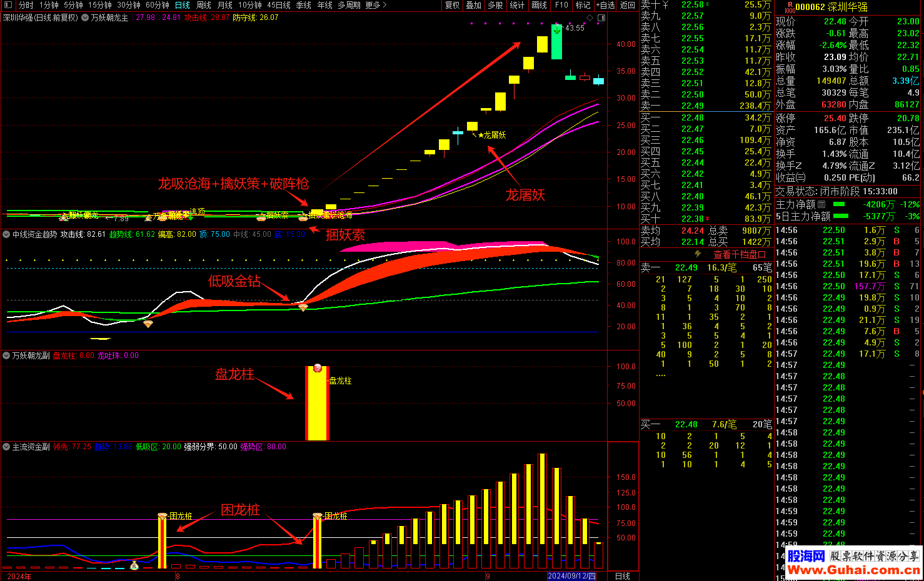Click the panel layout icon at top-left

(8, 5)
